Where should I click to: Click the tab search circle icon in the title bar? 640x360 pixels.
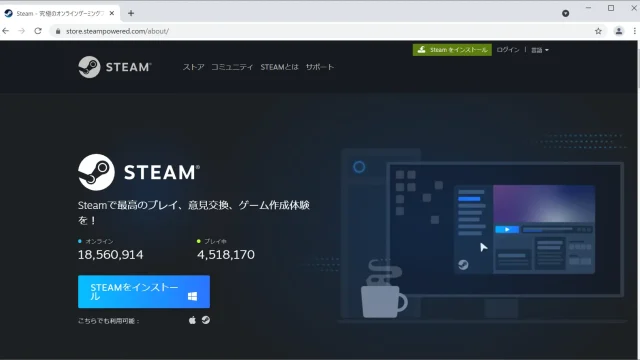pyautogui.click(x=565, y=13)
